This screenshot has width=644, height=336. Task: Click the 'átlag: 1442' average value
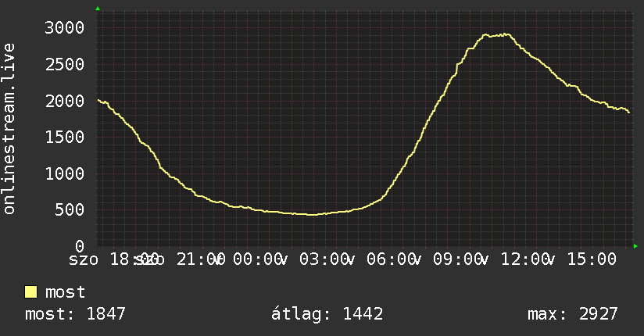point(327,314)
